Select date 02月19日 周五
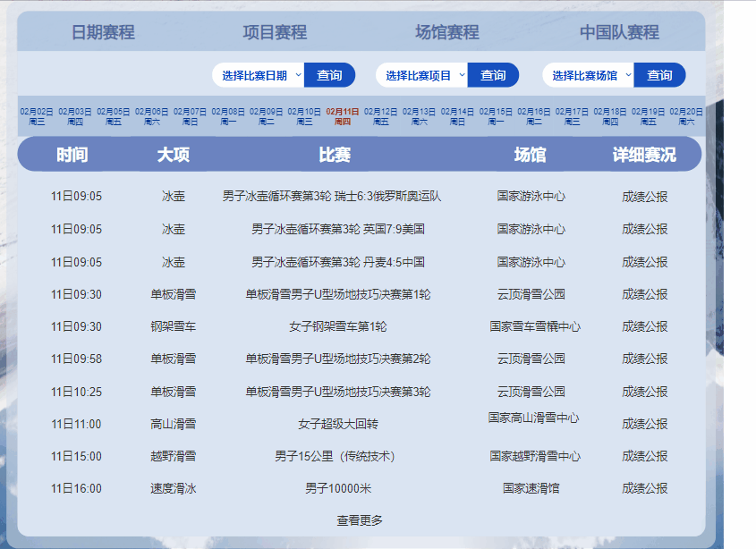This screenshot has width=756, height=549. point(648,116)
